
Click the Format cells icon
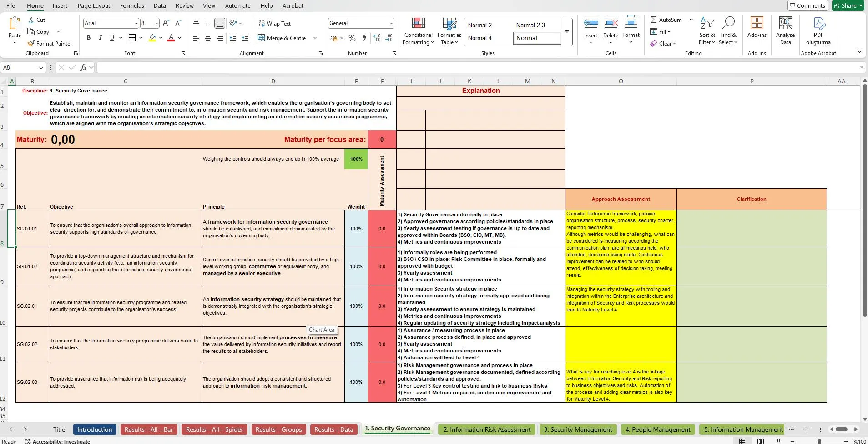point(631,23)
